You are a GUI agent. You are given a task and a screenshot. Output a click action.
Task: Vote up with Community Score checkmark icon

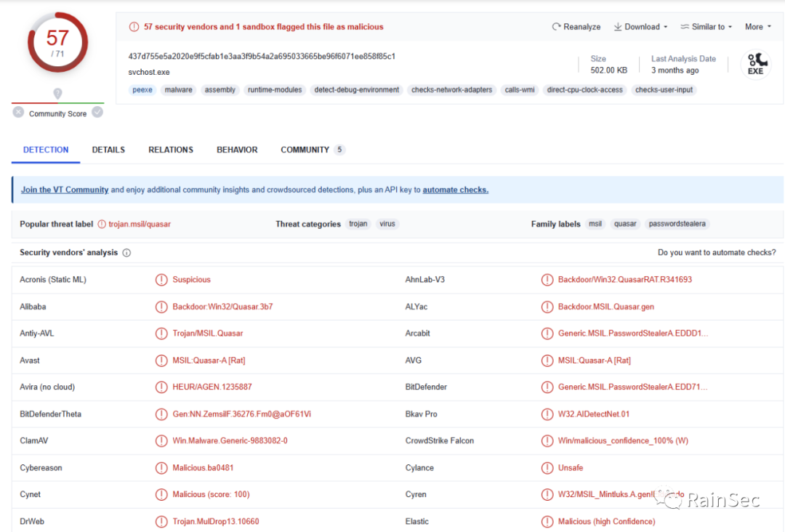tap(97, 112)
